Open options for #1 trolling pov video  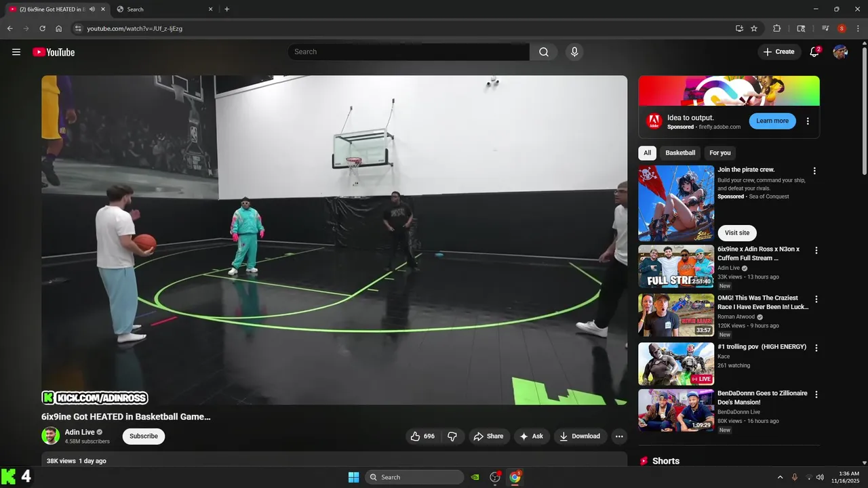(x=816, y=348)
